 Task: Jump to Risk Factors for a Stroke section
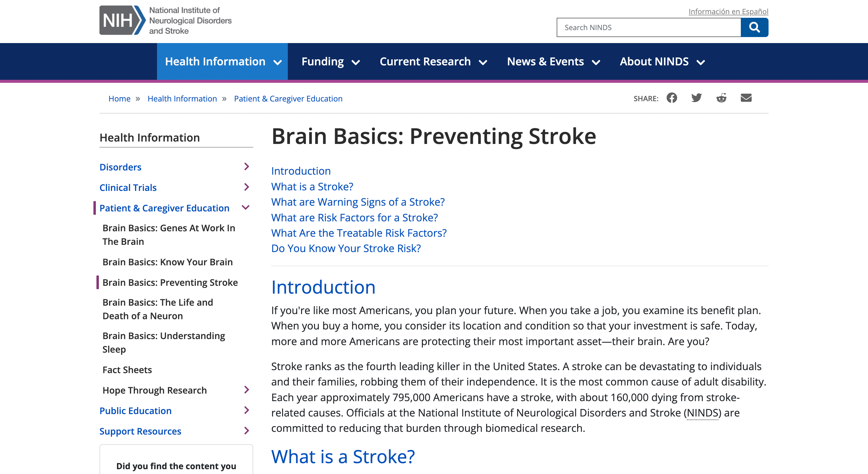tap(354, 217)
